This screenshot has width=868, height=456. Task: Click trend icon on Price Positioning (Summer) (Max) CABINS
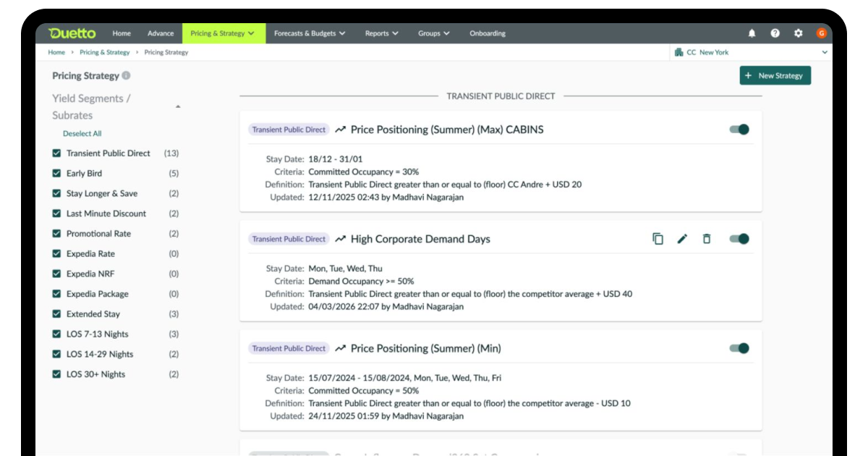(x=341, y=130)
